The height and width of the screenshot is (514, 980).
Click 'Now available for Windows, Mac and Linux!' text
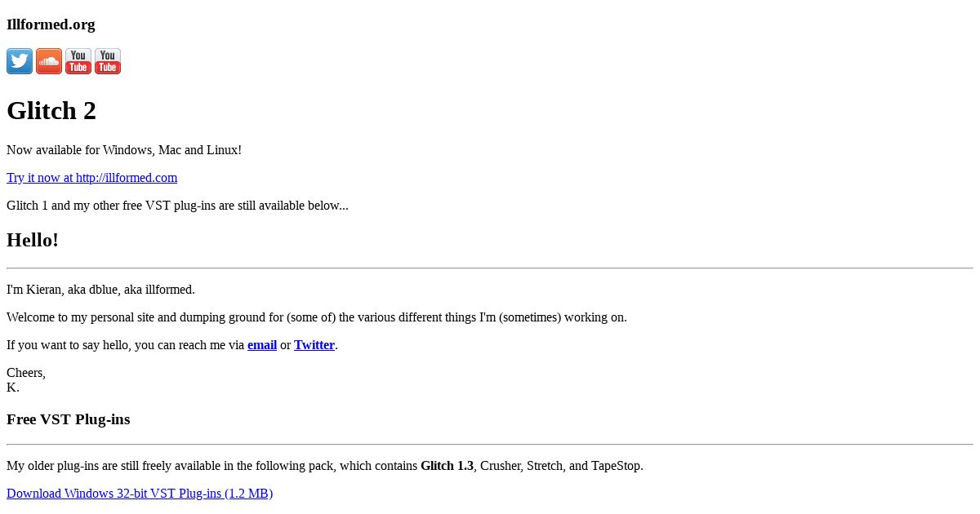click(x=124, y=150)
